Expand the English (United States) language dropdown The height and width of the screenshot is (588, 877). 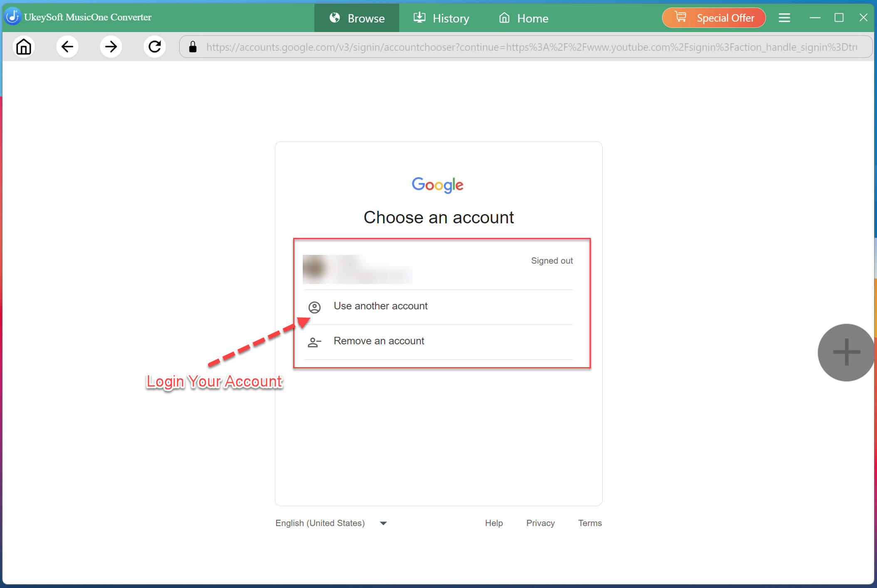click(331, 523)
